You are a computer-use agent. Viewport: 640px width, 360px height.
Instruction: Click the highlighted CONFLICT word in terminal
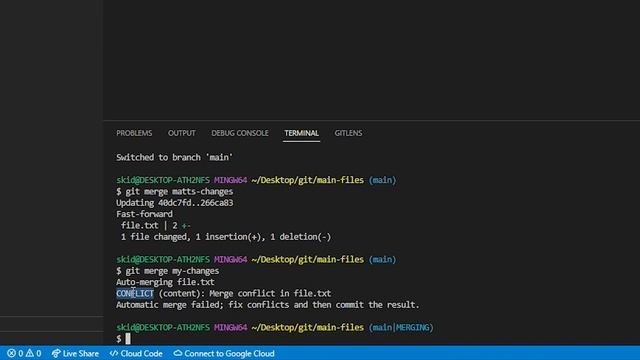click(135, 293)
